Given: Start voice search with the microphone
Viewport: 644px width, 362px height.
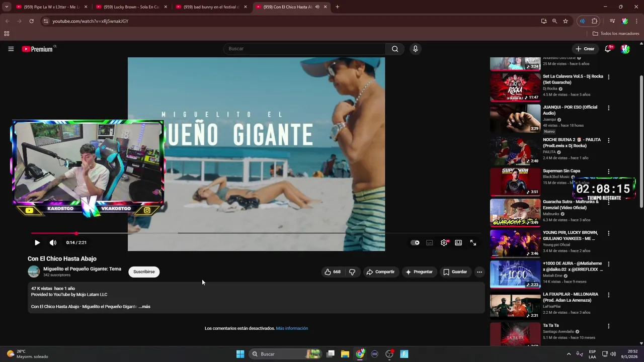Looking at the screenshot, I should 415,49.
